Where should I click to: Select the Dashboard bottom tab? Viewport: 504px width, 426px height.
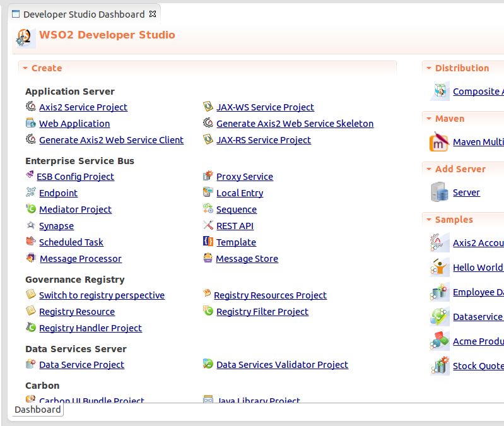pyautogui.click(x=38, y=410)
